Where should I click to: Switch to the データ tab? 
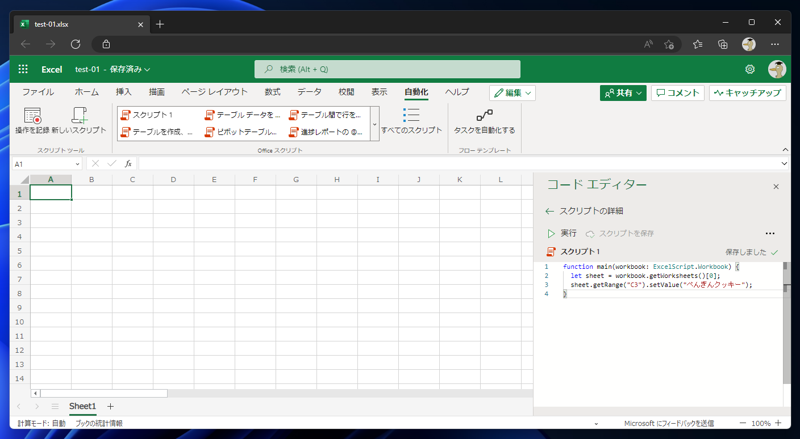click(x=310, y=92)
